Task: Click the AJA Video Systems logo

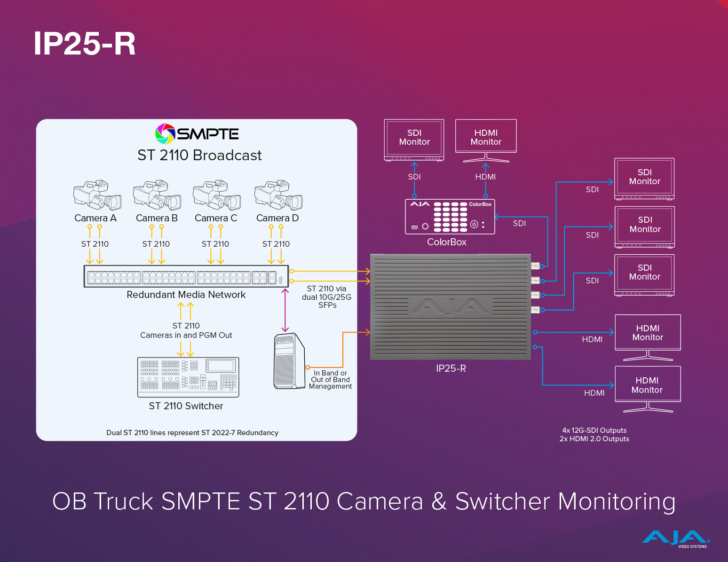Action: [x=676, y=539]
